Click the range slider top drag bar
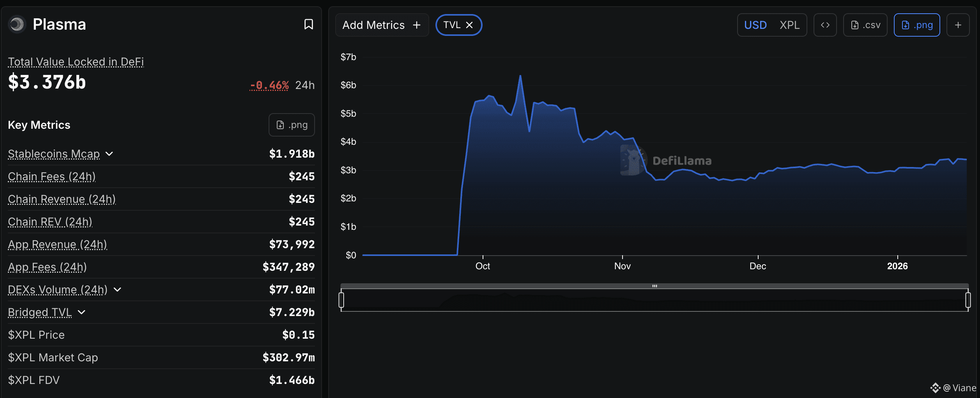The width and height of the screenshot is (980, 398). [655, 286]
